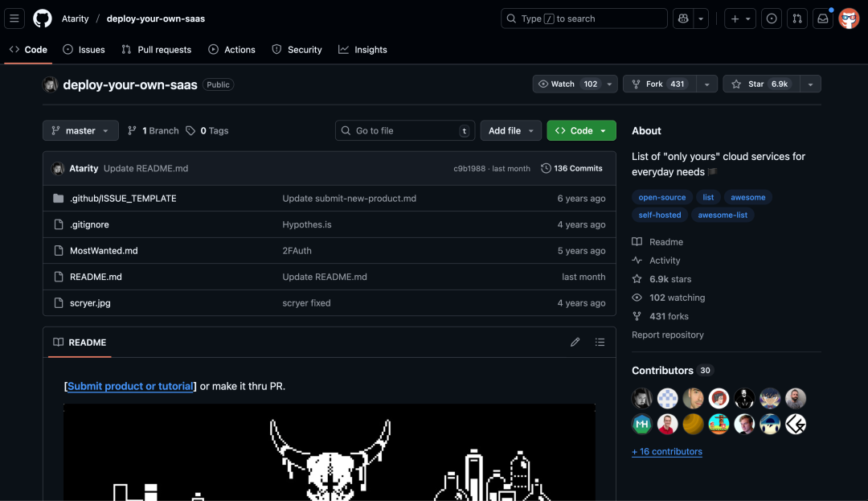Open commit hash c9b1988

(x=469, y=168)
